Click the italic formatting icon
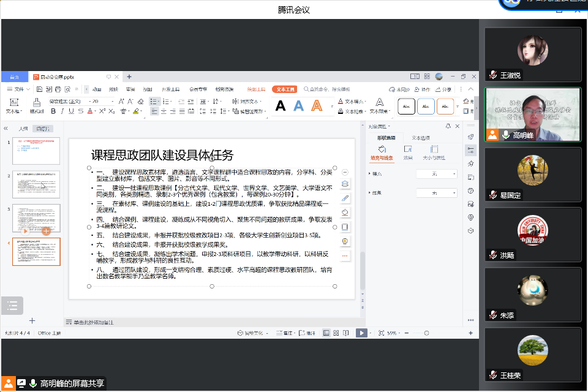Screen dimensions: 588x392 coord(62,111)
